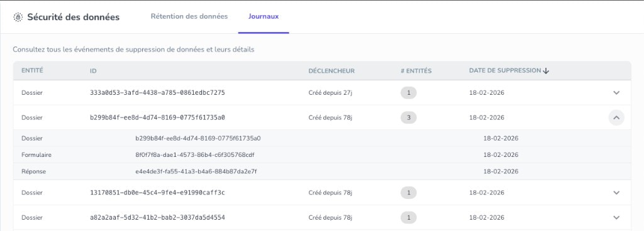Image resolution: width=644 pixels, height=231 pixels.
Task: Click the ID column header
Action: click(93, 71)
